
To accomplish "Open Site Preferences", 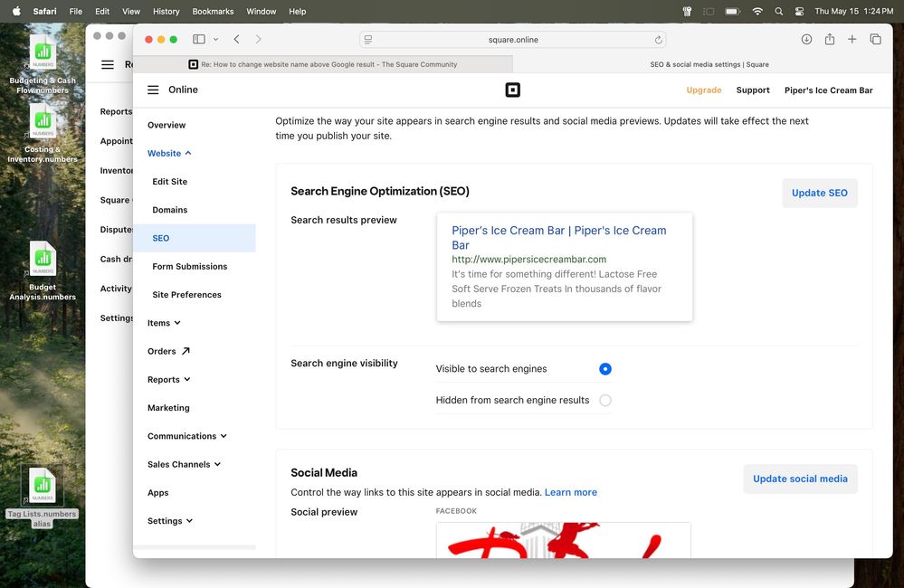I will coord(186,295).
